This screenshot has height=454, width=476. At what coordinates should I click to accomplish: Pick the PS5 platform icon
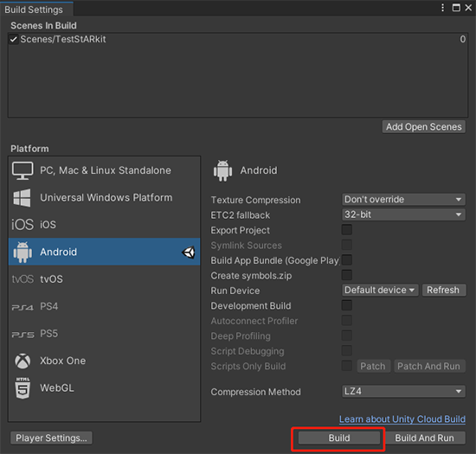coord(23,335)
